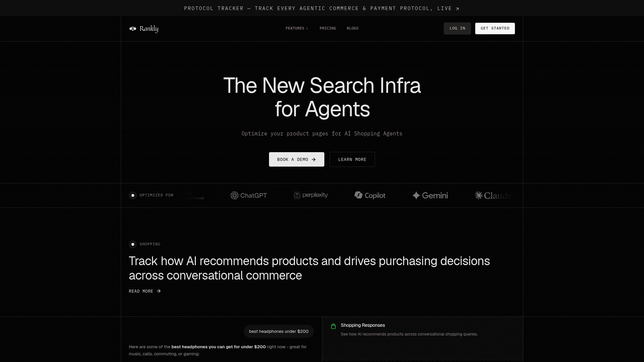Open the Pricing page
The width and height of the screenshot is (644, 362).
(328, 28)
